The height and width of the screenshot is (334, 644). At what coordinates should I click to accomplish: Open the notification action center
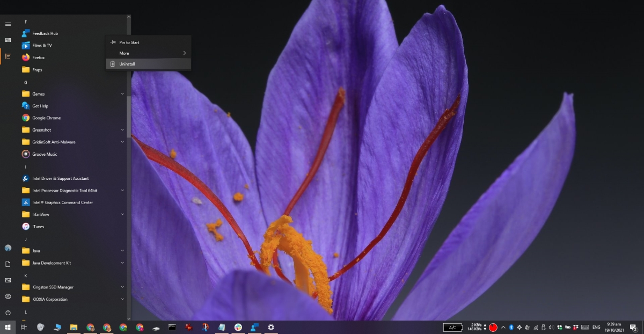633,327
